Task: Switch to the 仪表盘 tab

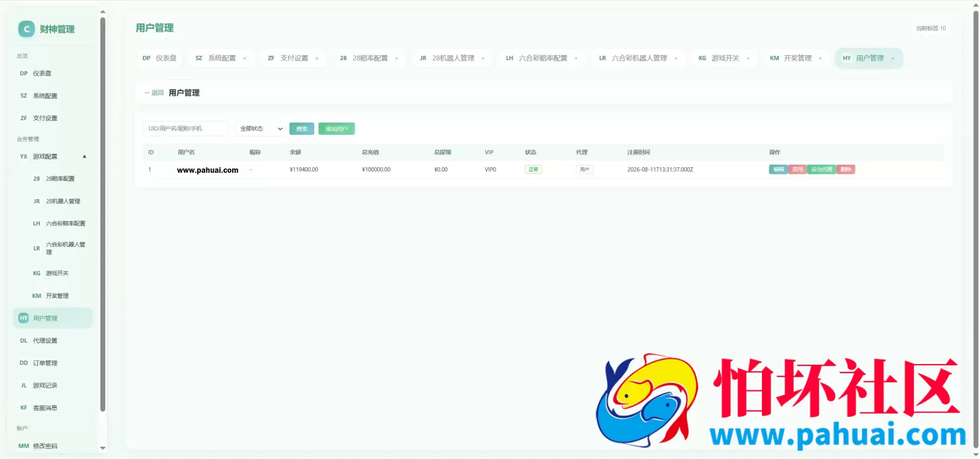Action: click(x=159, y=58)
